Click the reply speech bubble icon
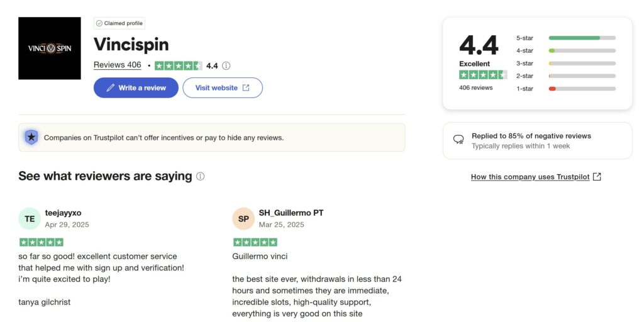This screenshot has width=644, height=322. 458,140
